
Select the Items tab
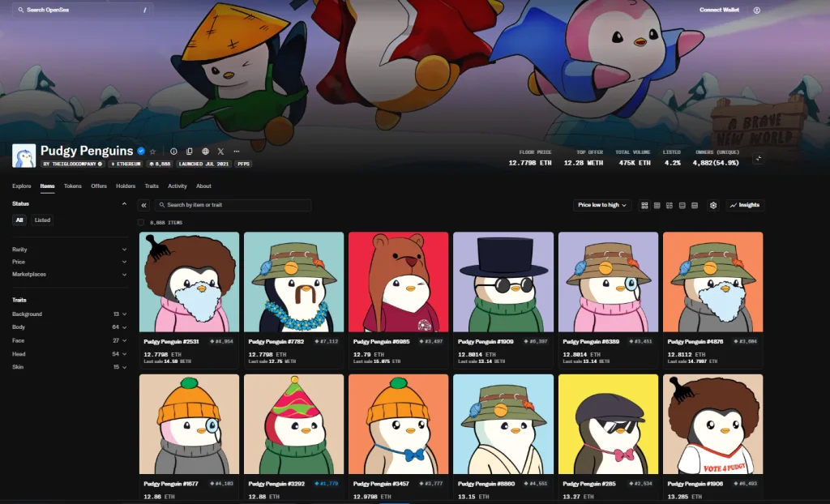(x=47, y=186)
